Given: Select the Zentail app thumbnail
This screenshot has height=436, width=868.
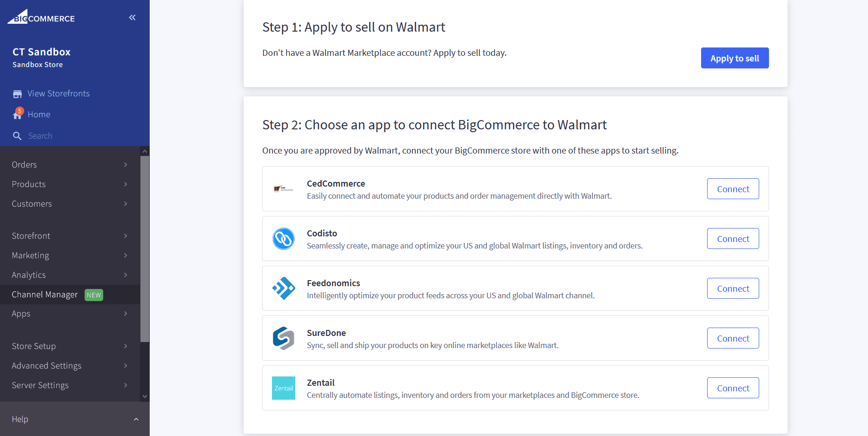Looking at the screenshot, I should point(284,388).
